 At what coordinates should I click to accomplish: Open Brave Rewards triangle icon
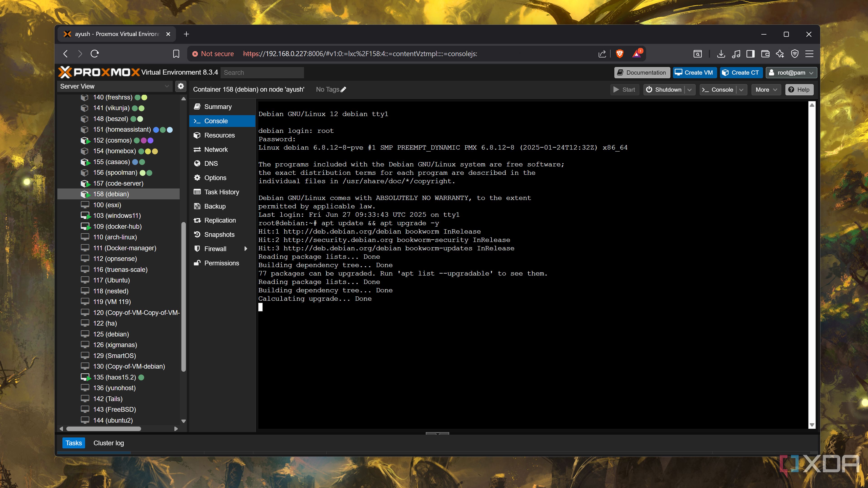tap(637, 54)
